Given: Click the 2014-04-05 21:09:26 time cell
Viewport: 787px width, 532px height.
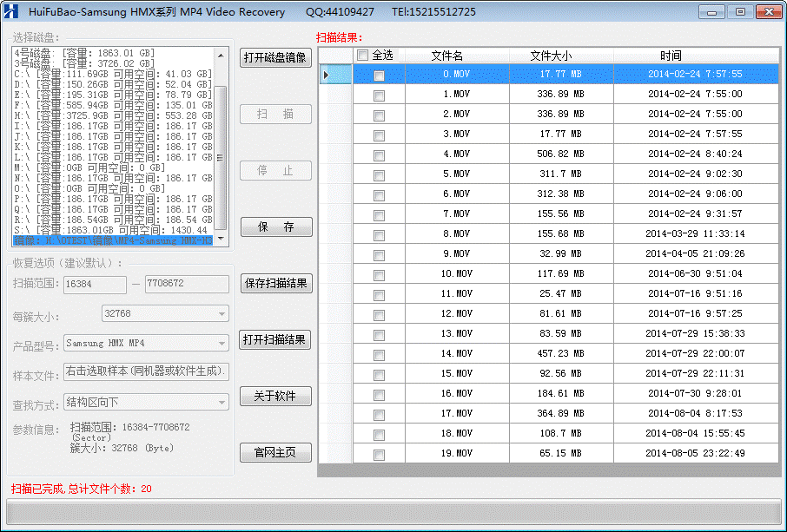Looking at the screenshot, I should coord(696,253).
